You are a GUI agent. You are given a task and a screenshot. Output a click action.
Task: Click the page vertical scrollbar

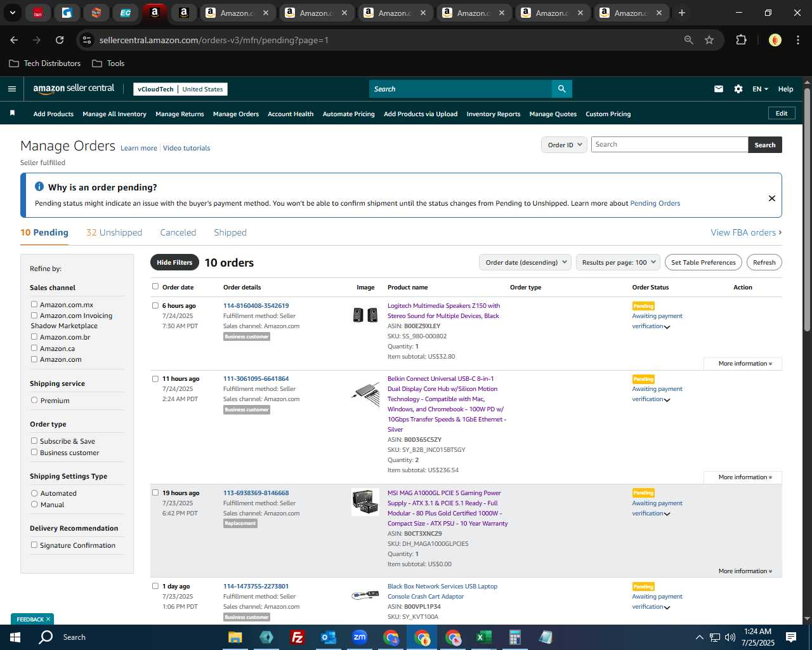[x=807, y=209]
